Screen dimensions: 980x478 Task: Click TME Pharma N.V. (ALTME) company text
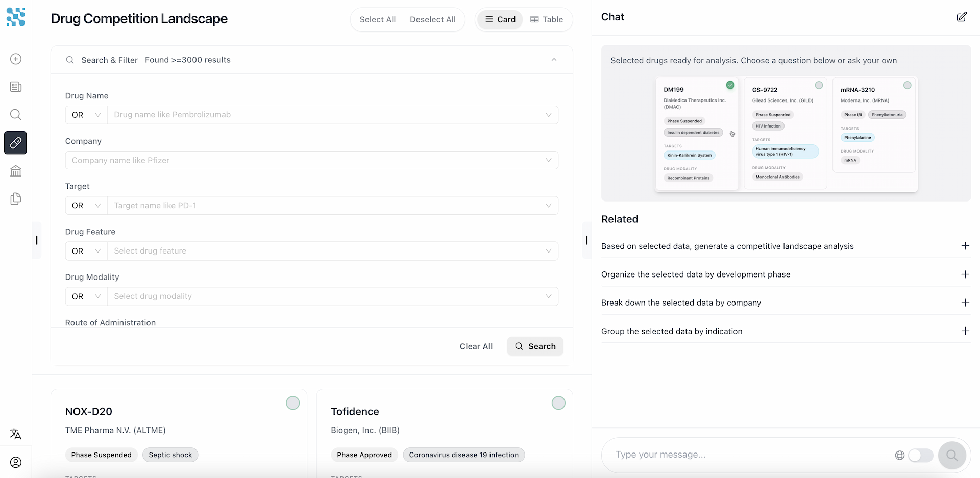coord(115,430)
